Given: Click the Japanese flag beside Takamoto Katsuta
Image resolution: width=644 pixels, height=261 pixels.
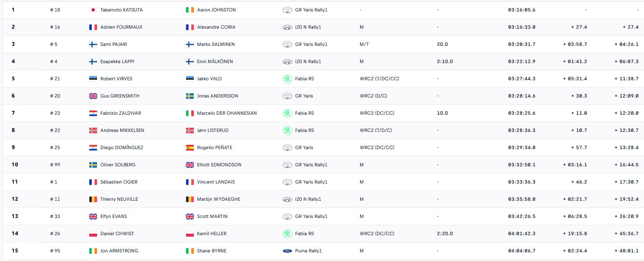Looking at the screenshot, I should 93,10.
